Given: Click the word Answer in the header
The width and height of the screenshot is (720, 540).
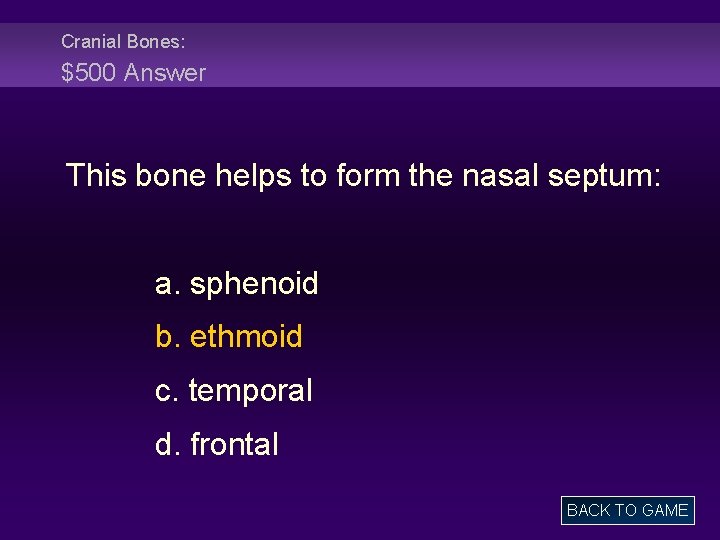Looking at the screenshot, I should coord(165,73).
